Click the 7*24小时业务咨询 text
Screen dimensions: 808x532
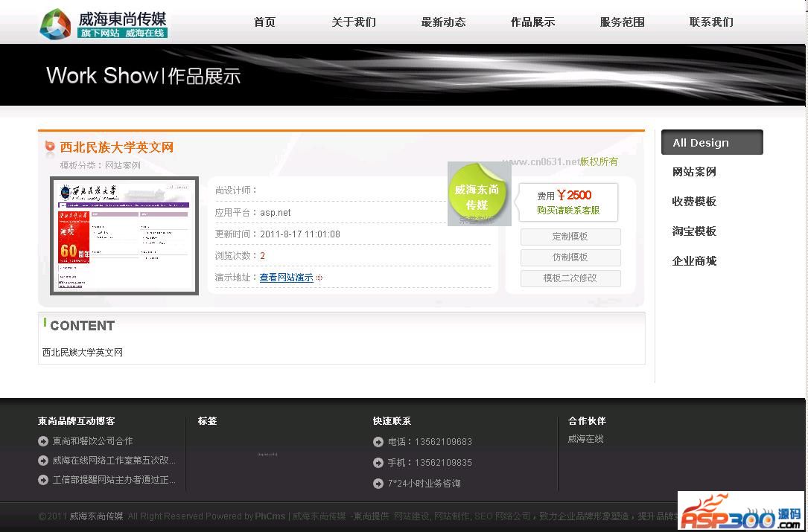coord(424,484)
